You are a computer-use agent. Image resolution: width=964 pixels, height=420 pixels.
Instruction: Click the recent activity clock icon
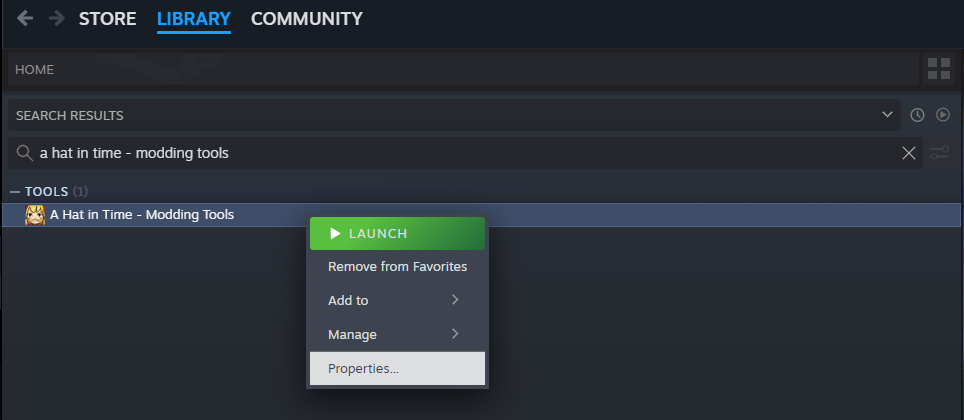pos(917,115)
